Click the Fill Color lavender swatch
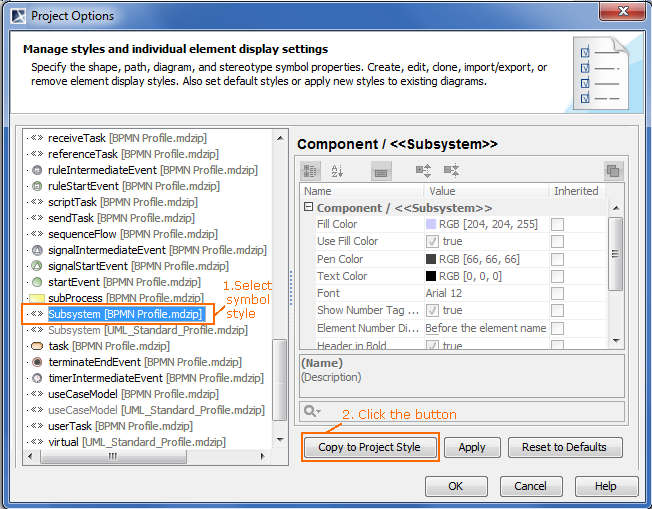Viewport: 652px width, 509px height. [x=431, y=224]
